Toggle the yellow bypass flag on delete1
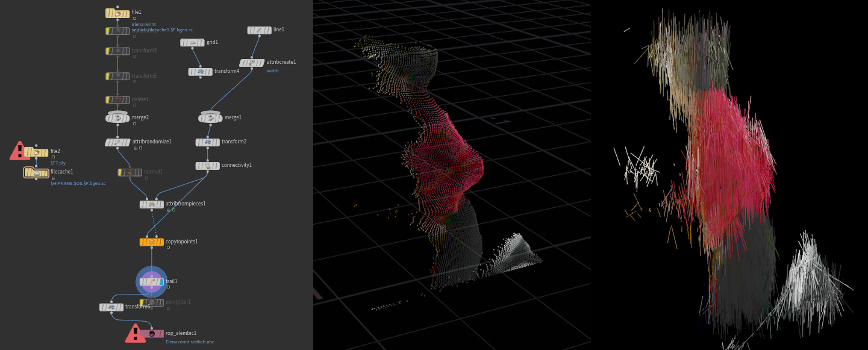The width and height of the screenshot is (868, 350). (x=108, y=100)
